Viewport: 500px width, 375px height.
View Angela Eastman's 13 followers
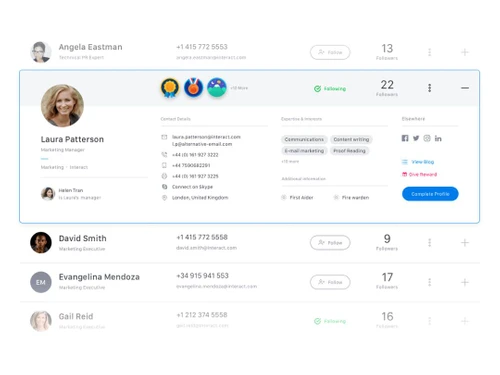pos(387,52)
